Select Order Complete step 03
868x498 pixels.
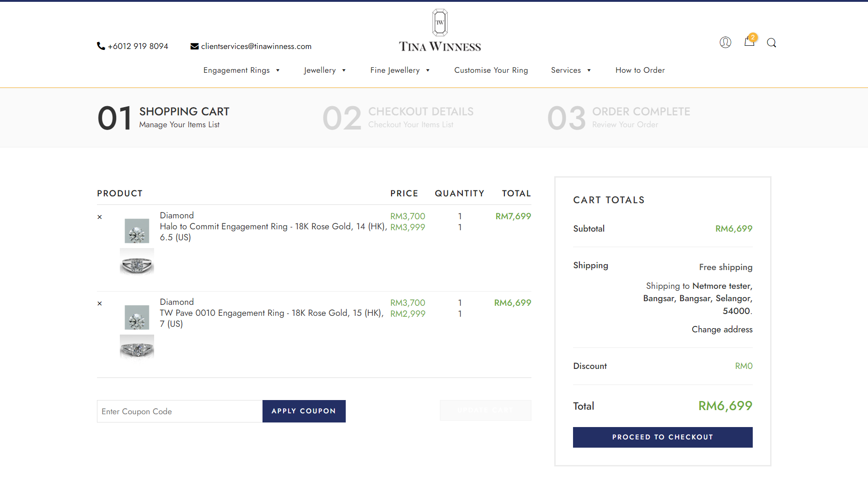click(x=619, y=118)
